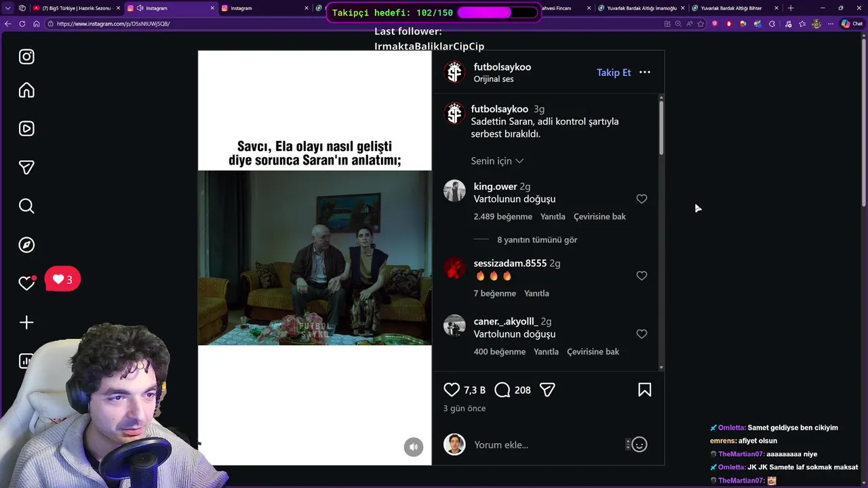Reply to caner._.akyolll_ with Yanıtla
Viewport: 868px width, 488px height.
(x=546, y=352)
